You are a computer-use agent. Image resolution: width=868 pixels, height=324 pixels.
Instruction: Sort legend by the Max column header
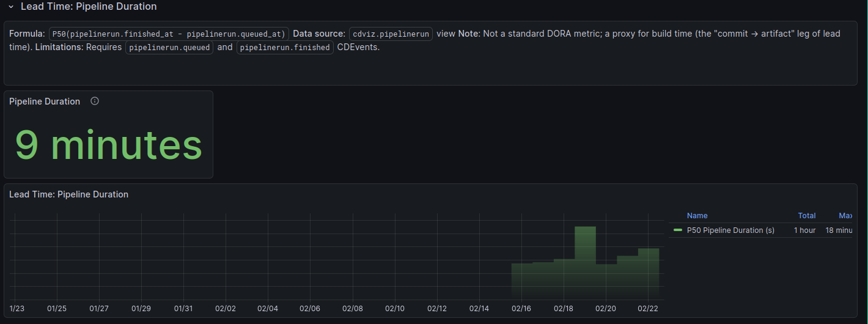pos(845,216)
